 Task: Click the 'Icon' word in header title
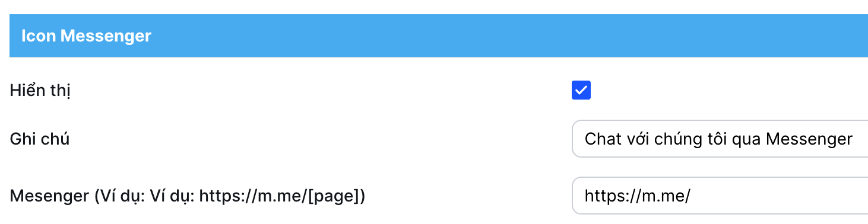click(x=39, y=36)
